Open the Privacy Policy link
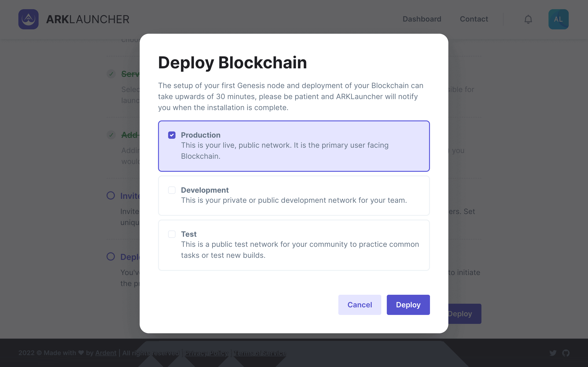588x367 pixels. [x=206, y=353]
